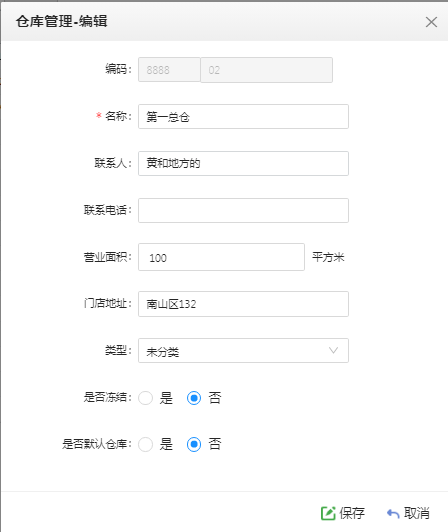
Task: Focus the 名称 field containing 第一总仓
Action: [243, 116]
